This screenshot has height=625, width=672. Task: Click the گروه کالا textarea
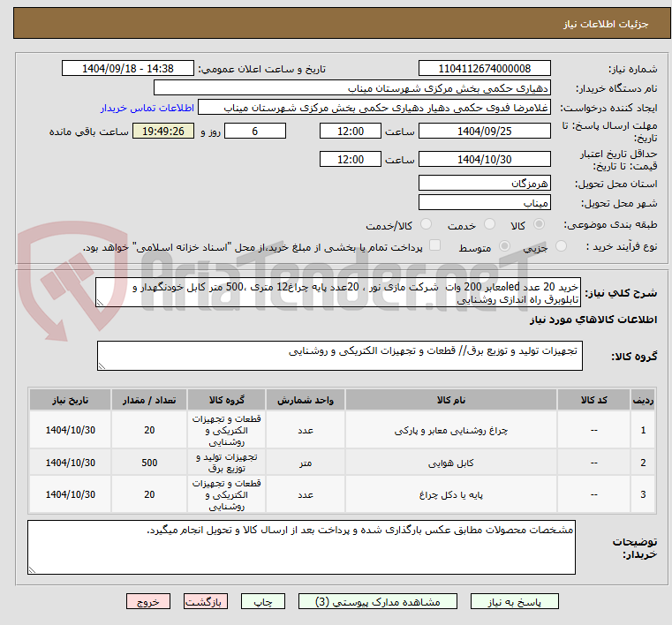click(339, 356)
